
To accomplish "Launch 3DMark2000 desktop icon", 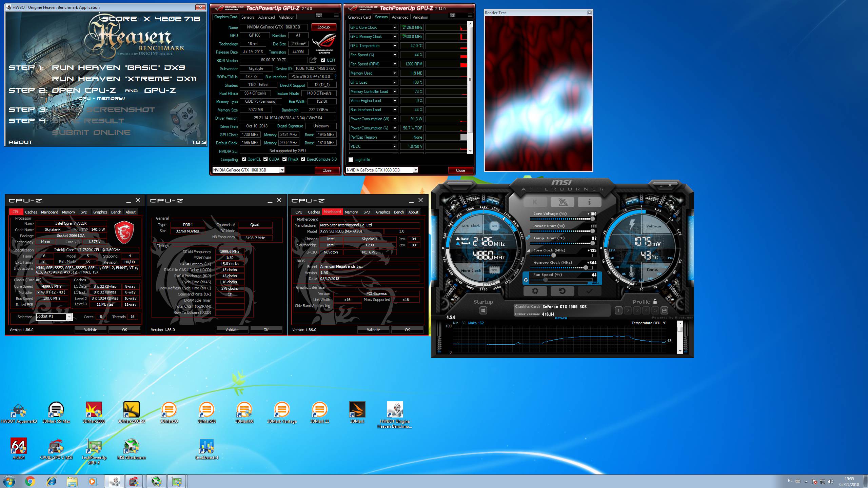I will (94, 412).
